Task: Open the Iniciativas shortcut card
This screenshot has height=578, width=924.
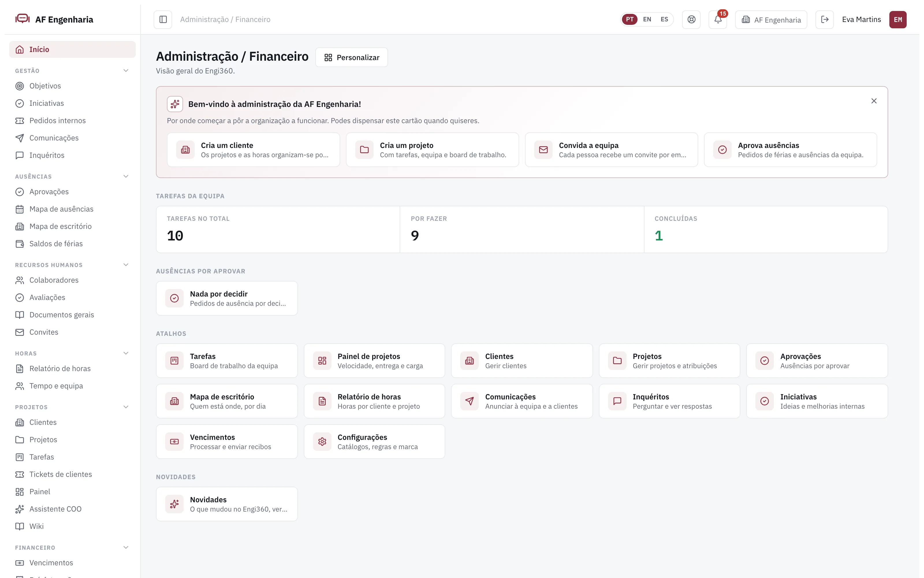Action: pyautogui.click(x=817, y=401)
